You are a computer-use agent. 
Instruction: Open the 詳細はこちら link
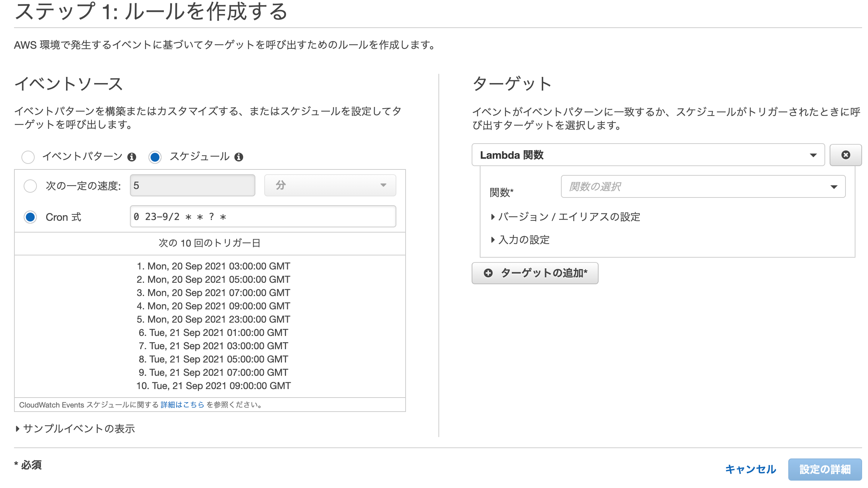[x=182, y=405]
